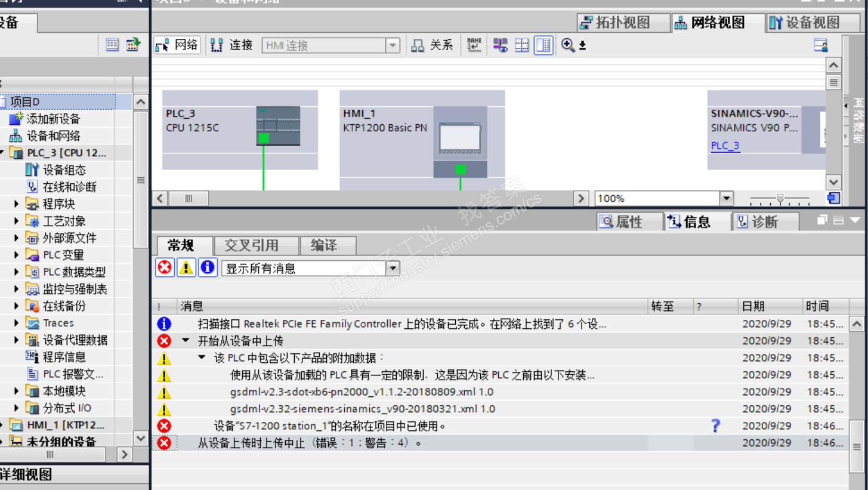Screen dimensions: 868x490
Task: Collapse the 该 PLC 中包含以下产品的附加数据 message
Action: tap(202, 358)
